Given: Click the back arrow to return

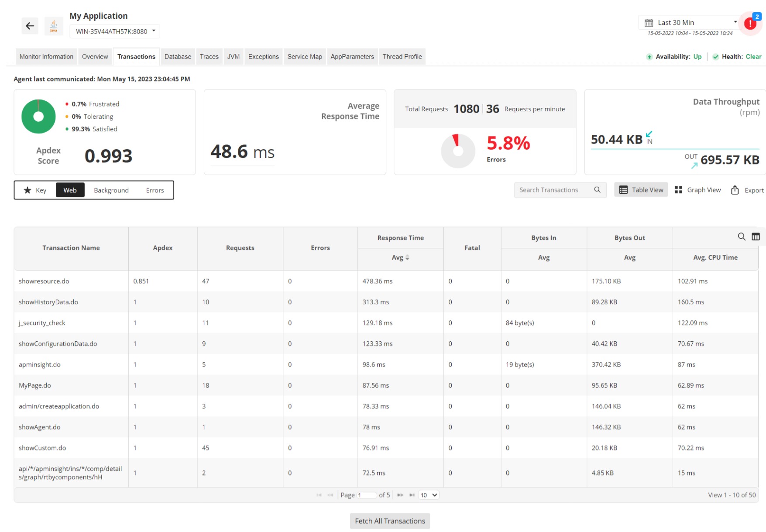Looking at the screenshot, I should (x=29, y=26).
